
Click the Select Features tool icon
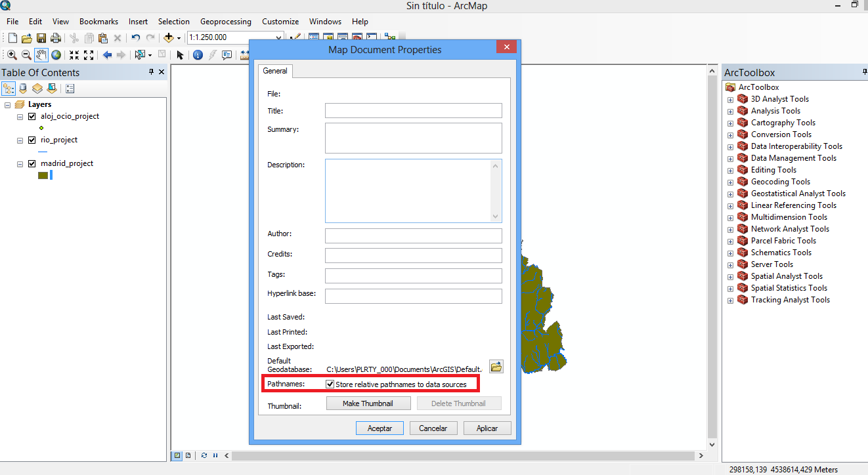click(140, 55)
